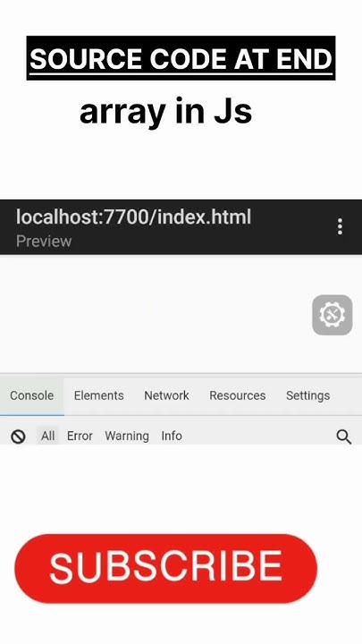Filter console by Info
This screenshot has height=644, width=362.
pyautogui.click(x=172, y=436)
